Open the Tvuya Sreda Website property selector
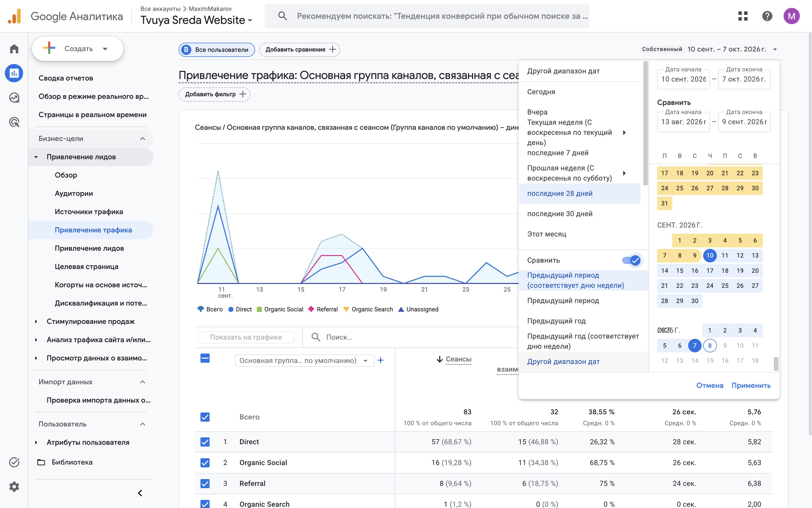 (x=196, y=20)
